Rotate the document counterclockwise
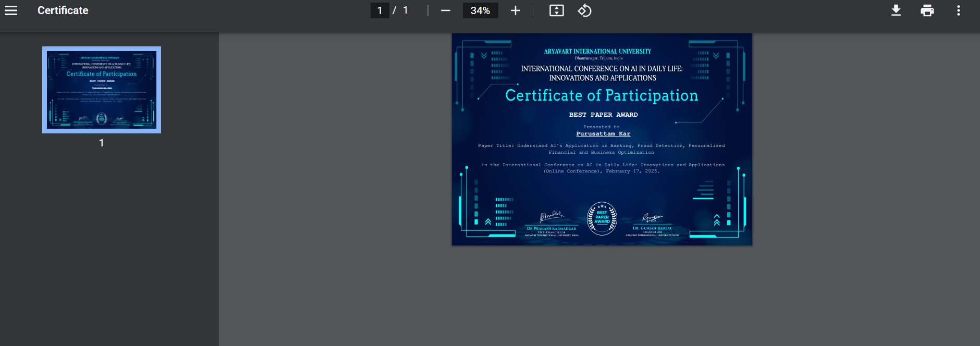This screenshot has height=346, width=980. [584, 10]
